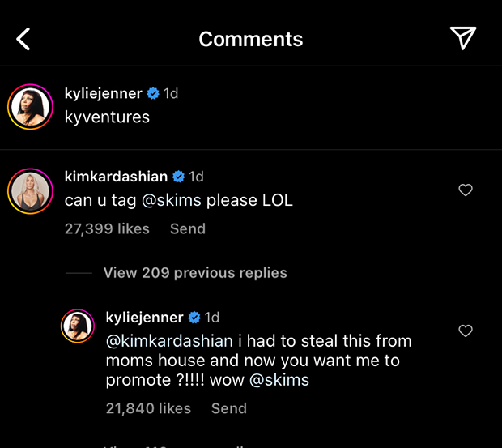This screenshot has height=448, width=502.
Task: Open kimkardashian's profile picture avatar
Action: click(31, 191)
